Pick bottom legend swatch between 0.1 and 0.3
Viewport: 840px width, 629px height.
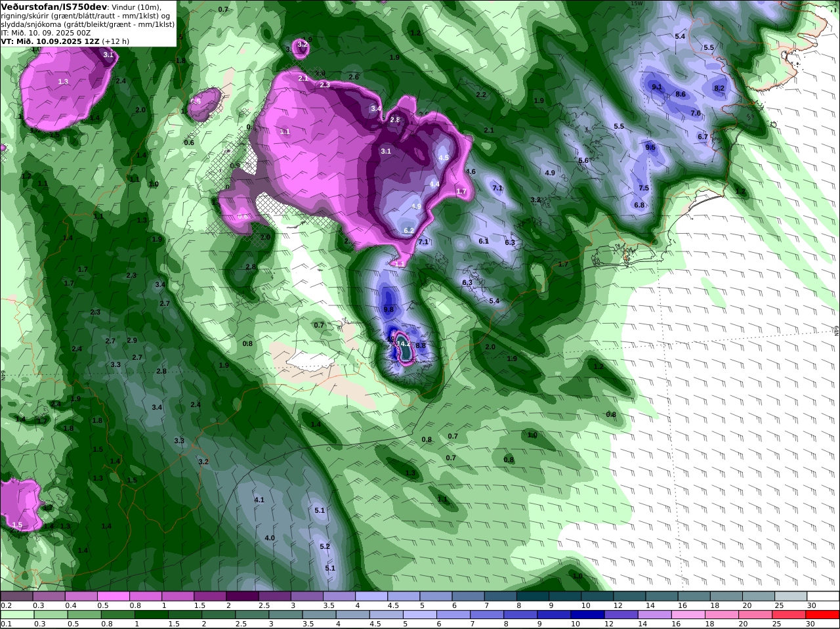pyautogui.click(x=16, y=614)
